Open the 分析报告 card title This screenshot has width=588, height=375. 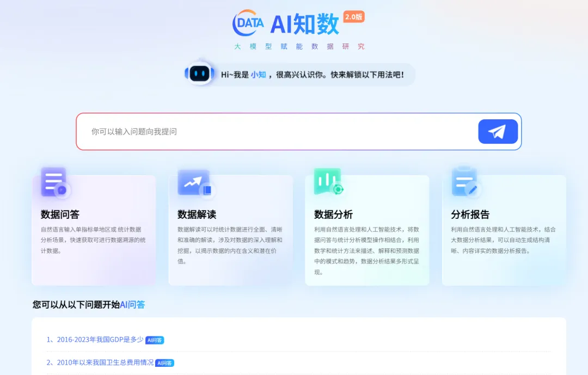tap(470, 214)
